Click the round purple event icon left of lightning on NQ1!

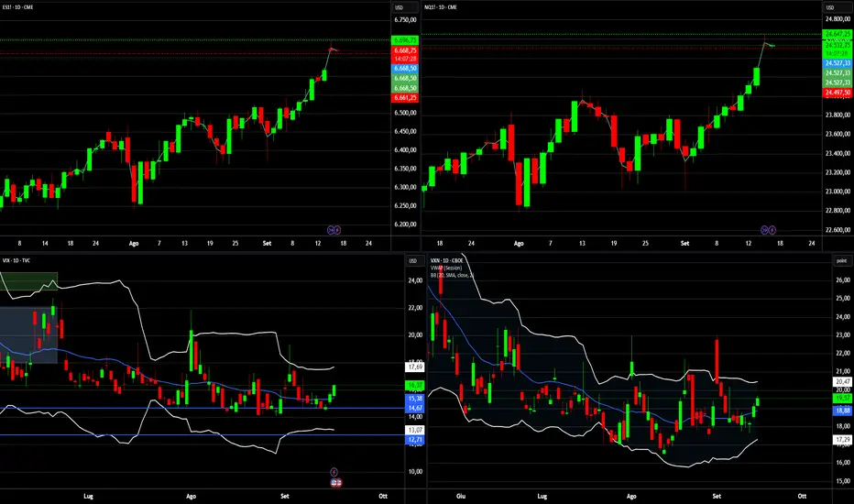point(765,230)
